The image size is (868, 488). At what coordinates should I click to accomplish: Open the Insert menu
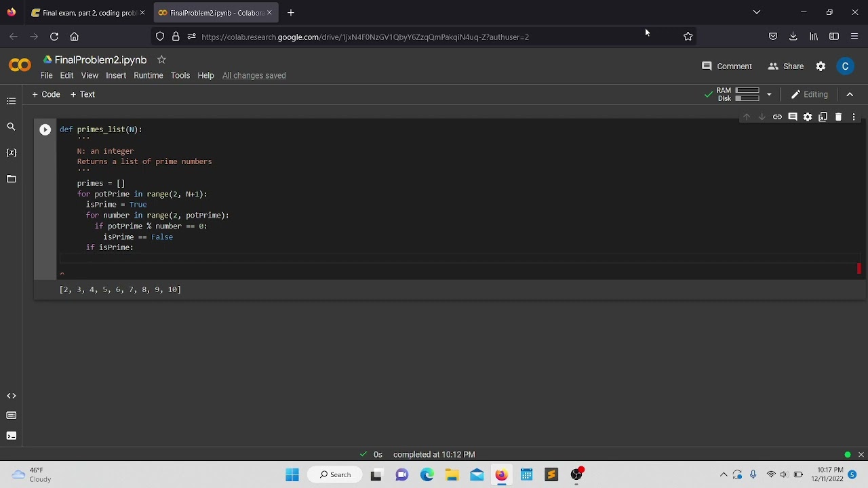coord(116,75)
